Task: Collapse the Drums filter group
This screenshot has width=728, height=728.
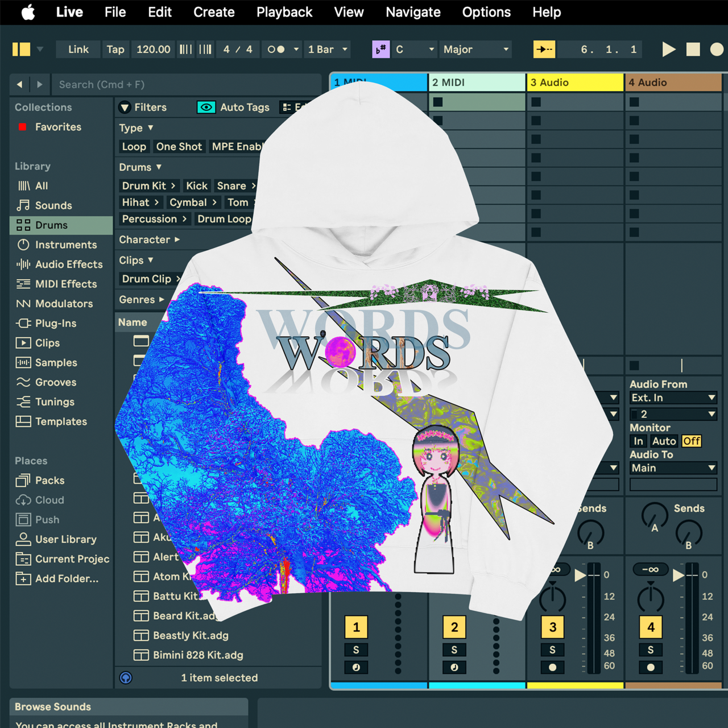Action: (x=159, y=167)
